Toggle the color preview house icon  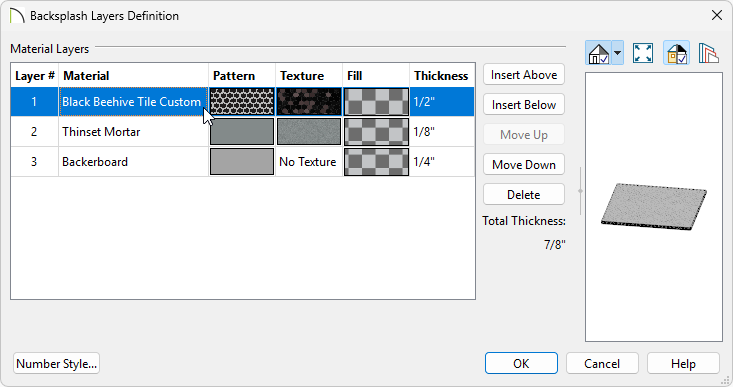[676, 53]
